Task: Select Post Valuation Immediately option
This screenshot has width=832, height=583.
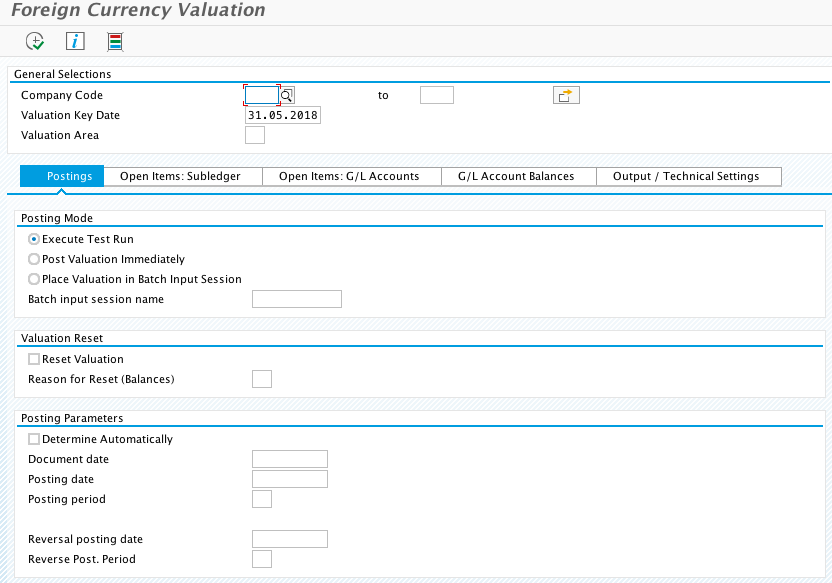Action: coord(35,259)
